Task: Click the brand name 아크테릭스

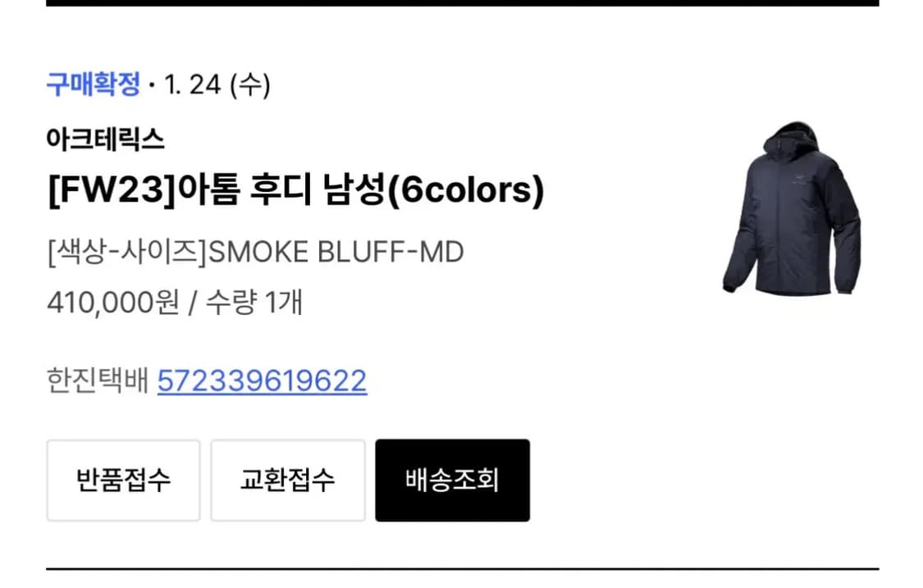Action: [x=106, y=139]
